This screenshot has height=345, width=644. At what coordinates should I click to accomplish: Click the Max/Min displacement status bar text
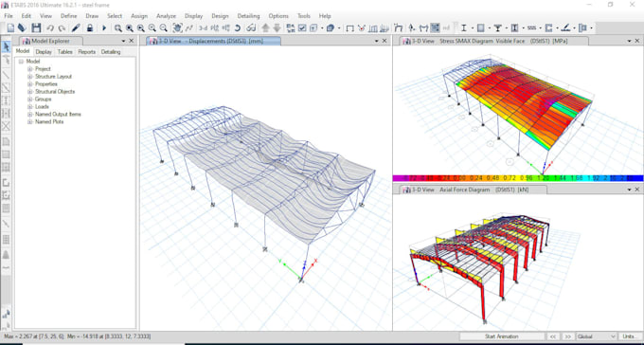click(x=78, y=336)
